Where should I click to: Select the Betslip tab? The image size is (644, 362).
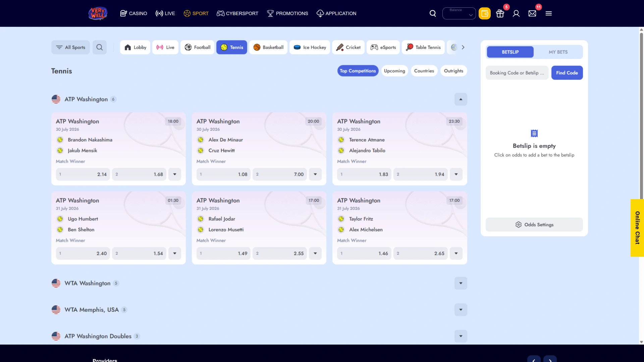510,52
